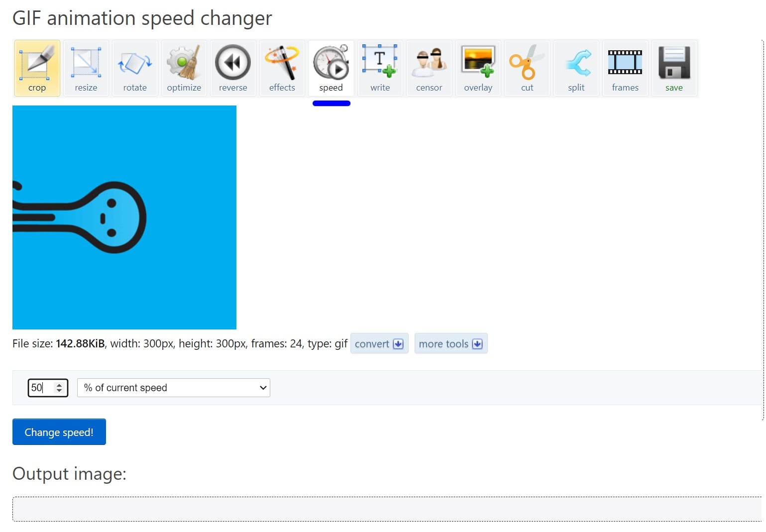Expand the more tools menu
Image resolution: width=766 pixels, height=532 pixels.
click(x=451, y=343)
